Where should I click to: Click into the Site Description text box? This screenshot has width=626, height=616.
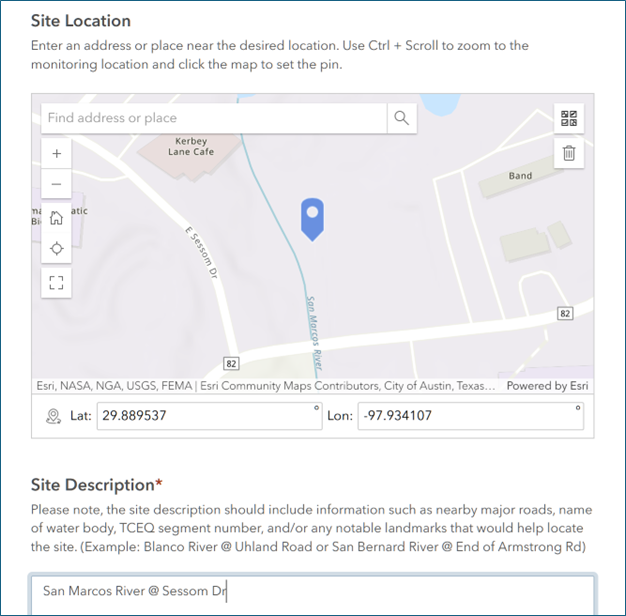[313, 595]
